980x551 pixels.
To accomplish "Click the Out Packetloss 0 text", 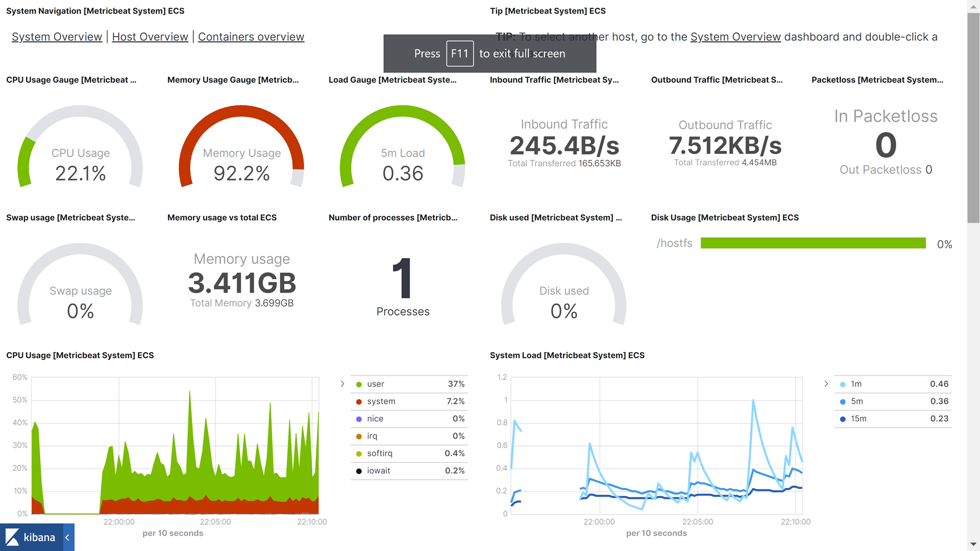I will [886, 170].
